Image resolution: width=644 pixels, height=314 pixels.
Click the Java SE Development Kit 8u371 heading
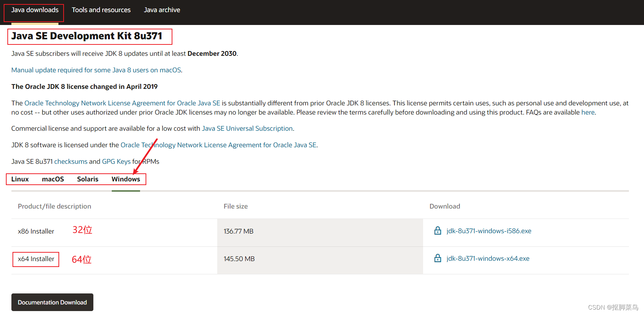[x=87, y=36]
